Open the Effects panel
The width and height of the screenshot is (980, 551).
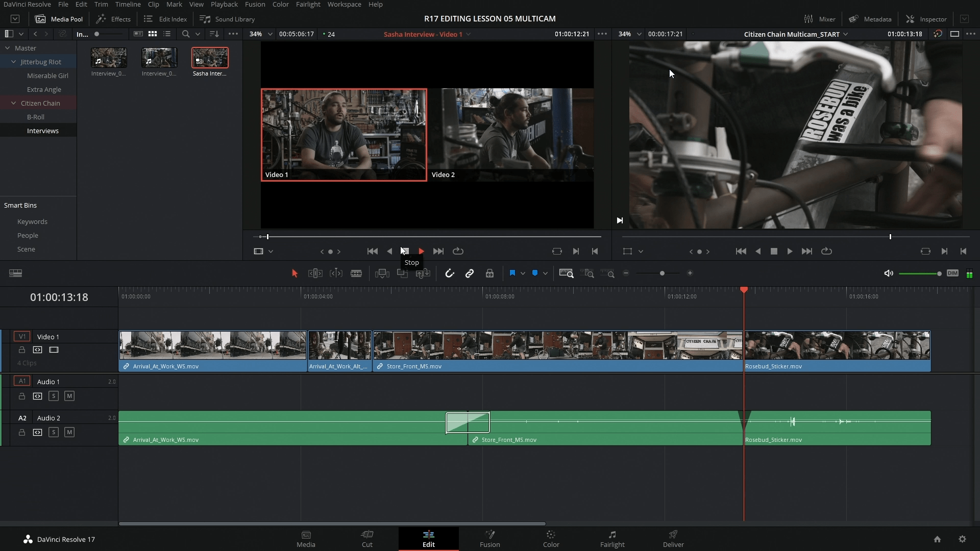113,19
